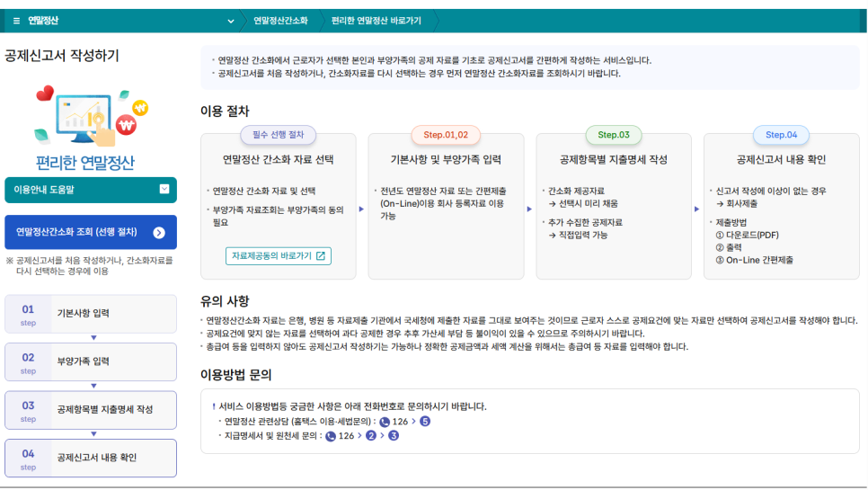Image resolution: width=868 pixels, height=490 pixels.
Task: Open 자료제공동의 바로가기 link
Action: pos(278,256)
